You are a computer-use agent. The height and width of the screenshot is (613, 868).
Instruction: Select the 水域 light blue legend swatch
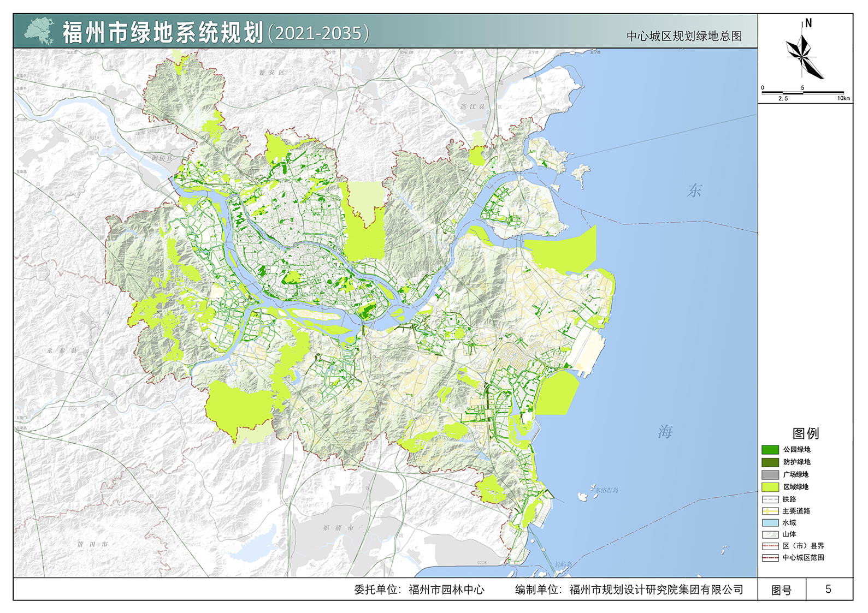[770, 523]
